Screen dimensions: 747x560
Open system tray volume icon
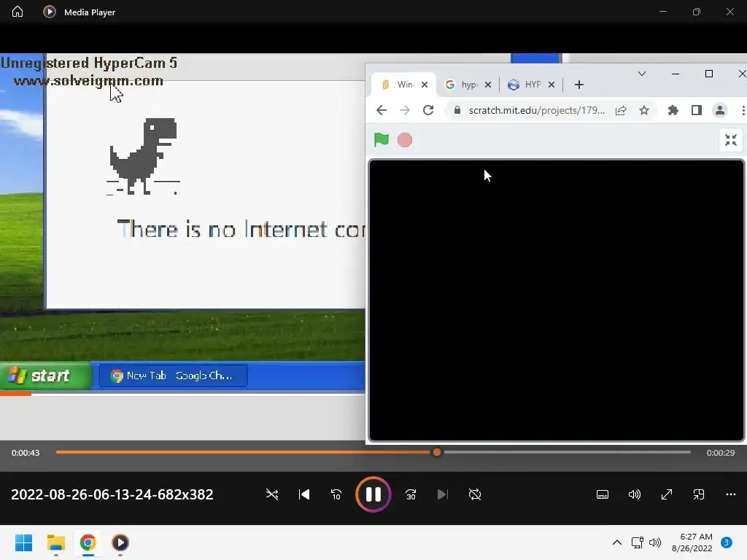[655, 542]
